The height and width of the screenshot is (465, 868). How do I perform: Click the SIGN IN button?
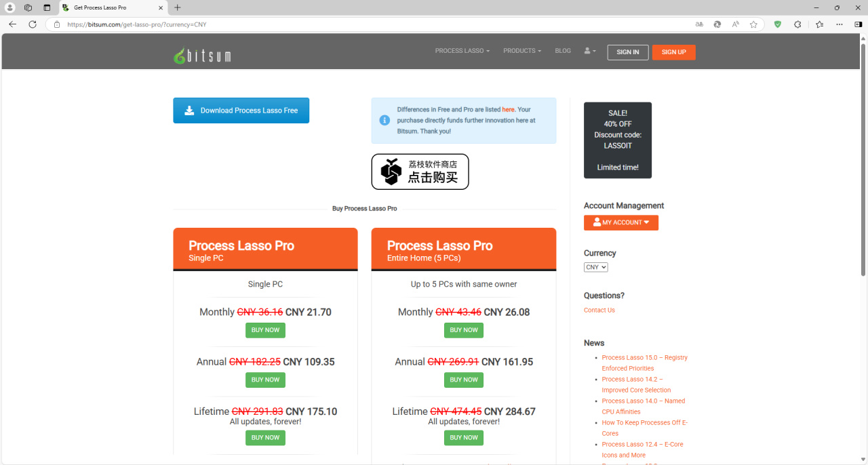(x=628, y=52)
